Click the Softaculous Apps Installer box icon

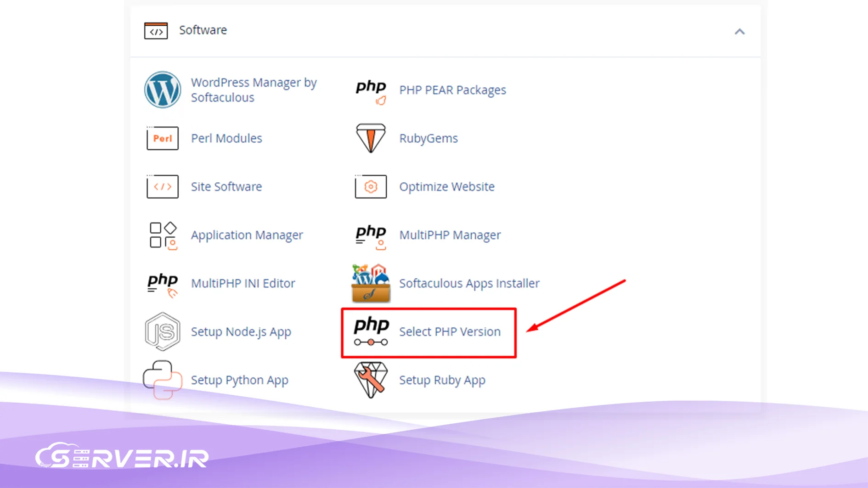(x=371, y=283)
